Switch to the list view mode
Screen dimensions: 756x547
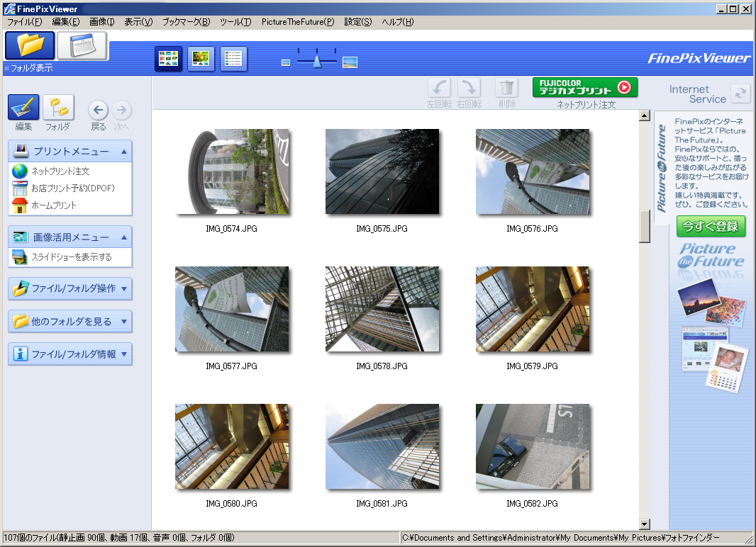(x=233, y=59)
